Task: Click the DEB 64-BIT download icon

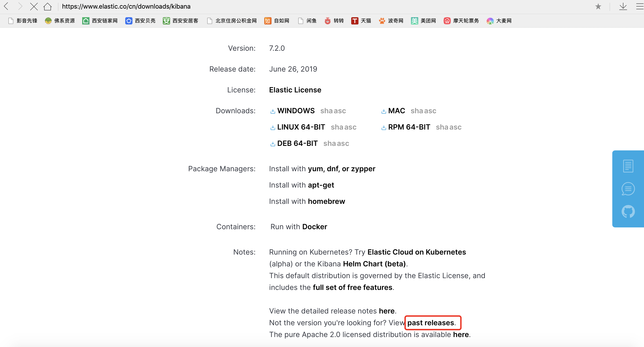Action: [x=272, y=143]
